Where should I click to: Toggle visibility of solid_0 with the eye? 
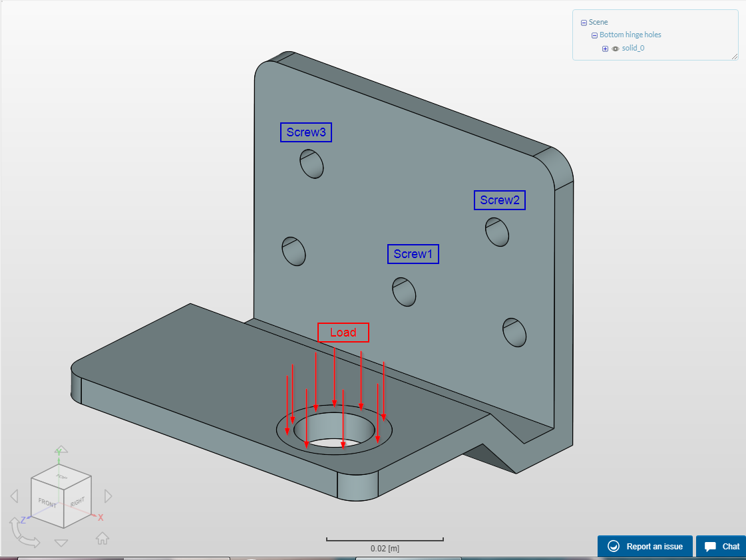[x=615, y=49]
